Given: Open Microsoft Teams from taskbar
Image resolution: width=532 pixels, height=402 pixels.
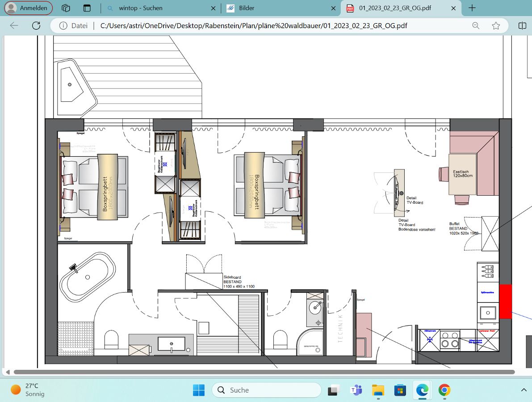Looking at the screenshot, I should [x=356, y=390].
